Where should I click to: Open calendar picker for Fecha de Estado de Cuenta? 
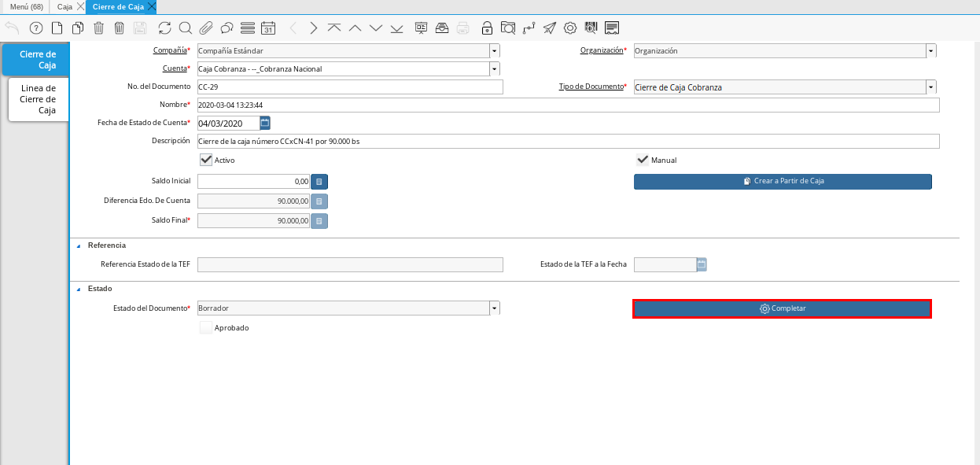point(265,123)
